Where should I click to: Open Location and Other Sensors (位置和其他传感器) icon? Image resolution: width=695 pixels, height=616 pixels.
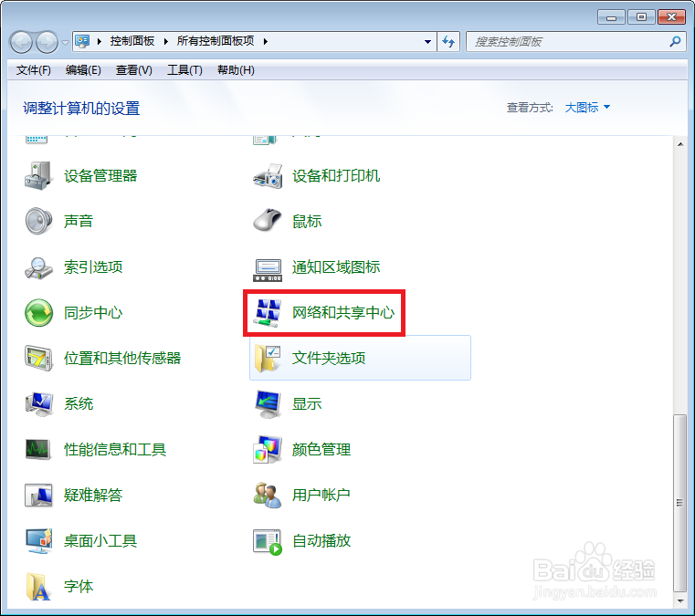(x=38, y=358)
